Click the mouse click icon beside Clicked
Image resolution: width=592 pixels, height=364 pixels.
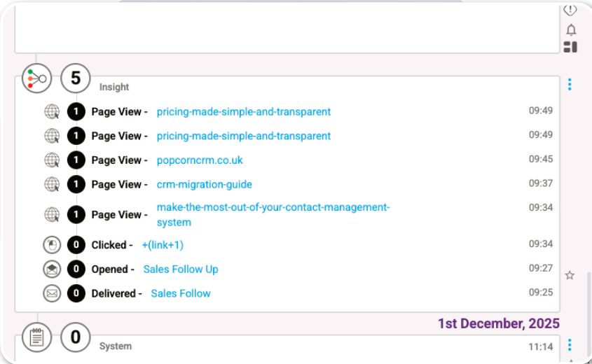[x=52, y=245]
